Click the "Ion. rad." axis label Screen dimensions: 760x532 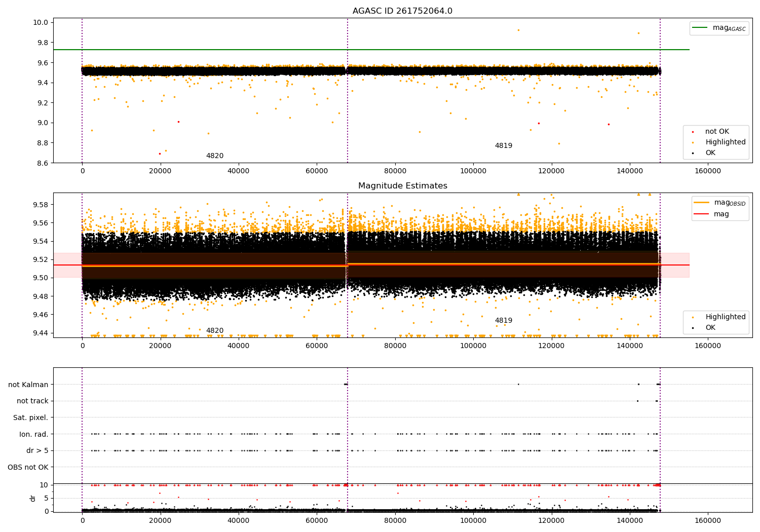pyautogui.click(x=34, y=434)
